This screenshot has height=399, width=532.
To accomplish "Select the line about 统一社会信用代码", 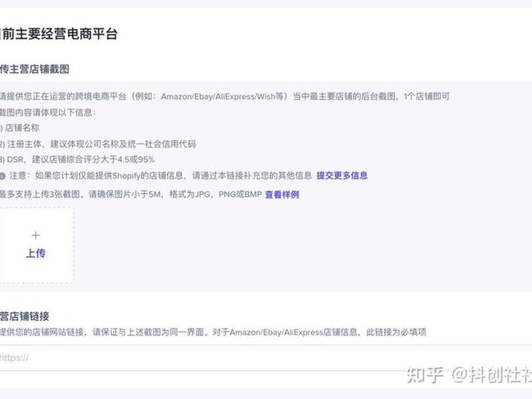I will (x=98, y=144).
